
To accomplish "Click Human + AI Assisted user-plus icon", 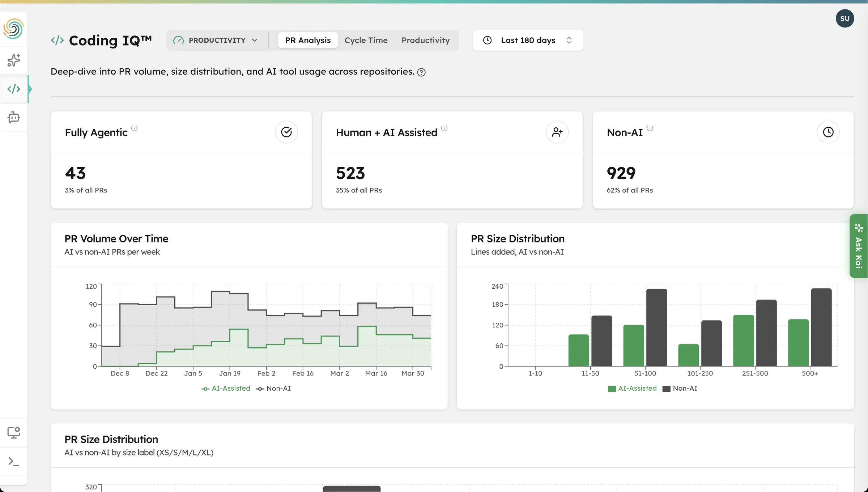I will tap(557, 132).
